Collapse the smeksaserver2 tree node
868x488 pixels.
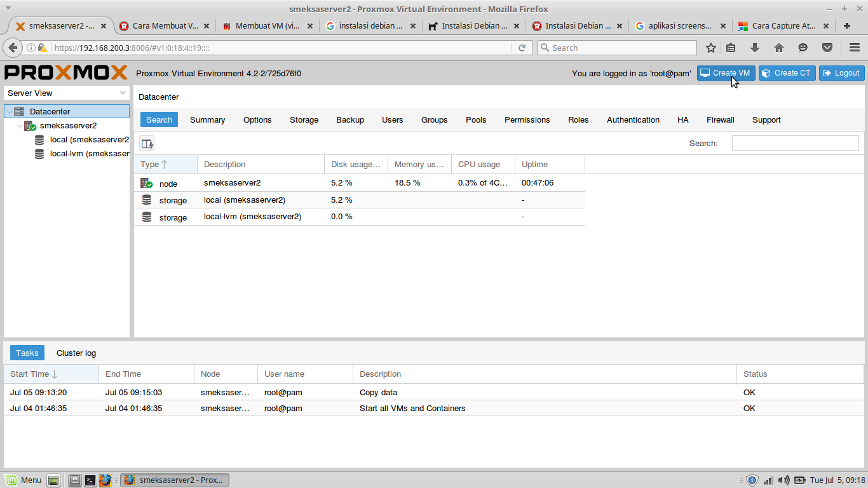point(19,126)
